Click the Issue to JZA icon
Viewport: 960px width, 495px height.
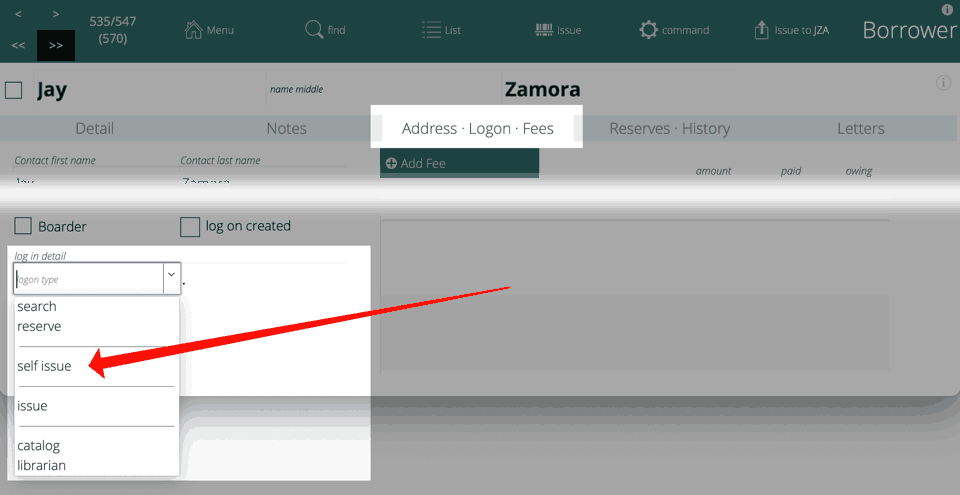pyautogui.click(x=762, y=30)
